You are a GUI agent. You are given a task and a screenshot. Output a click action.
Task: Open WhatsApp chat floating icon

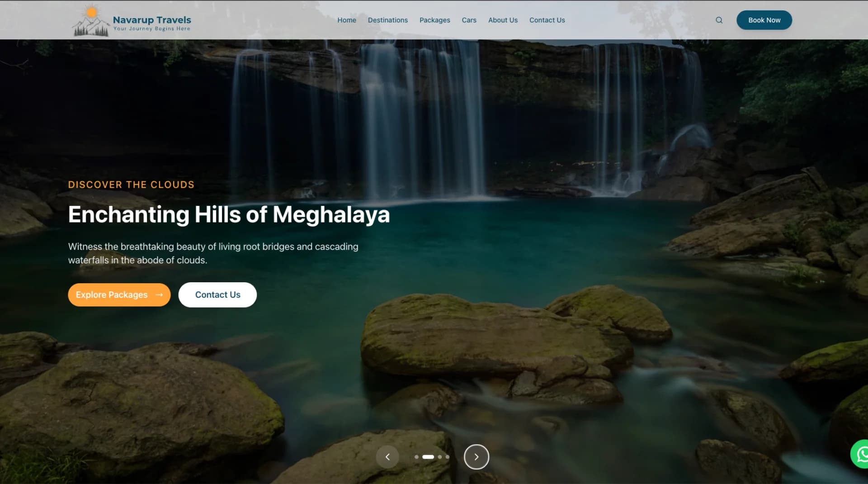coord(861,454)
